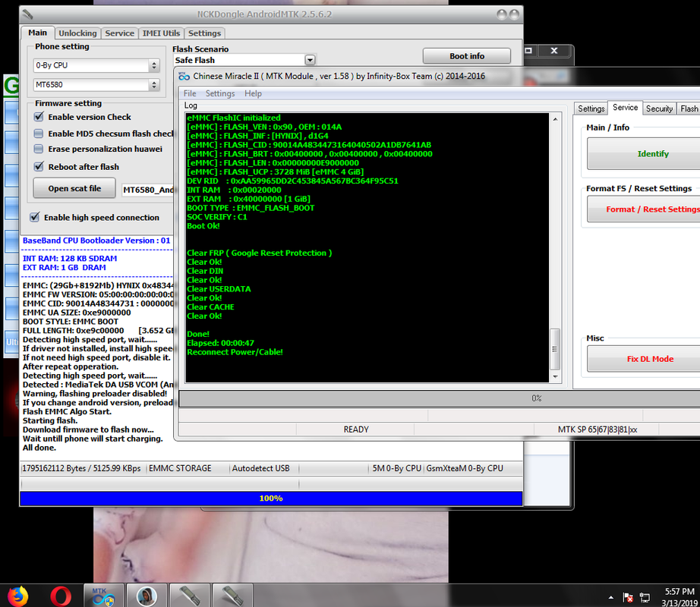Viewport: 700px width, 607px height.
Task: Click the log scrollbar up arrow
Action: tap(555, 119)
